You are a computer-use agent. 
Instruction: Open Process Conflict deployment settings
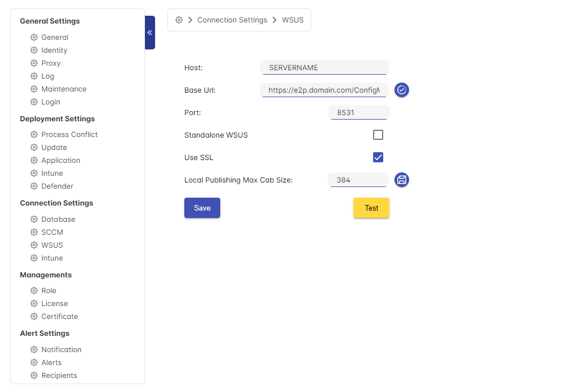click(69, 135)
